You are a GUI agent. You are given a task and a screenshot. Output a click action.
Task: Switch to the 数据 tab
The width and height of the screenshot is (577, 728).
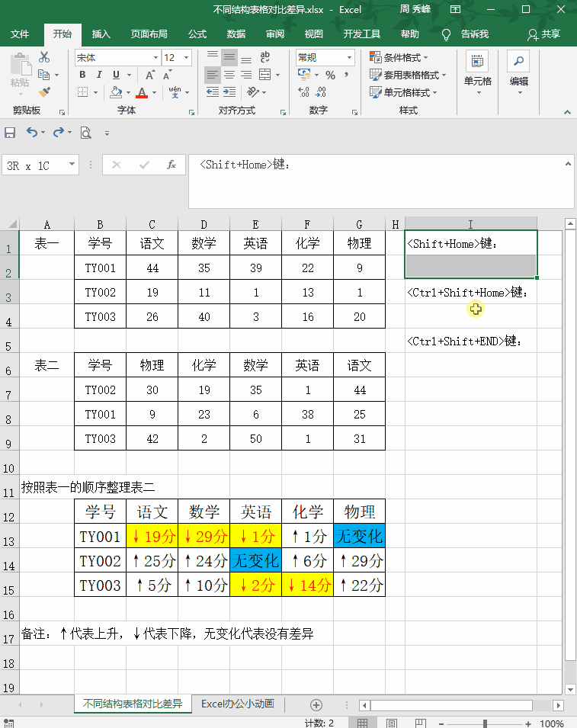point(236,34)
